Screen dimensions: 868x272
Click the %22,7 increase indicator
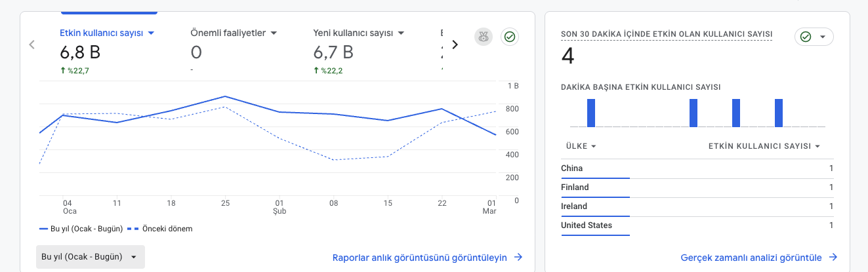pyautogui.click(x=74, y=71)
